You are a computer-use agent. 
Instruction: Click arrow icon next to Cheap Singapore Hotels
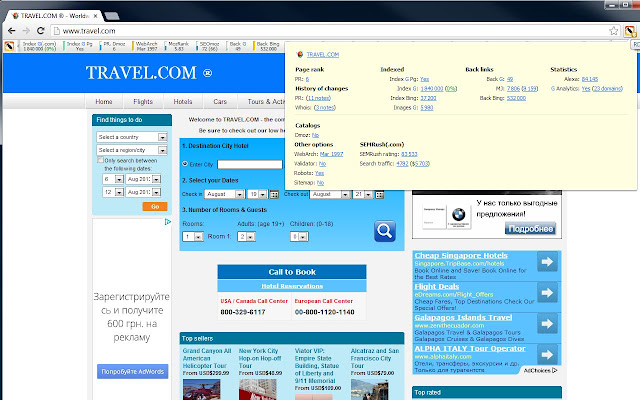pyautogui.click(x=547, y=263)
